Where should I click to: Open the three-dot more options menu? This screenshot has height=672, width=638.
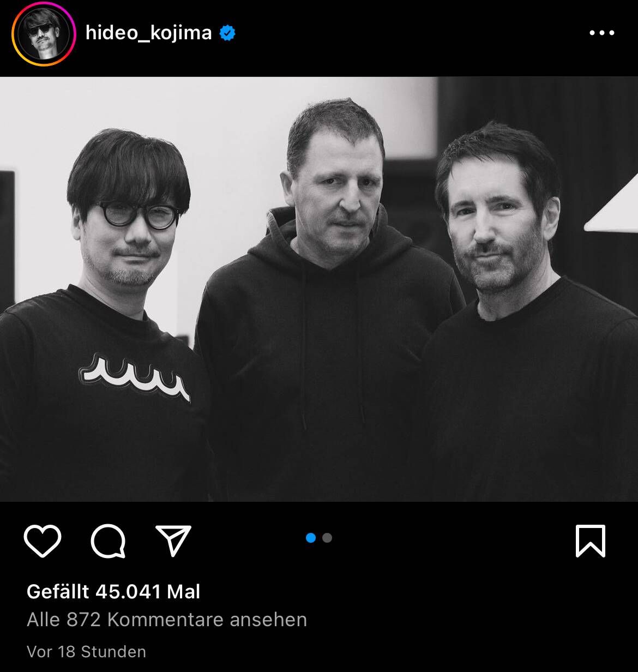[x=602, y=33]
